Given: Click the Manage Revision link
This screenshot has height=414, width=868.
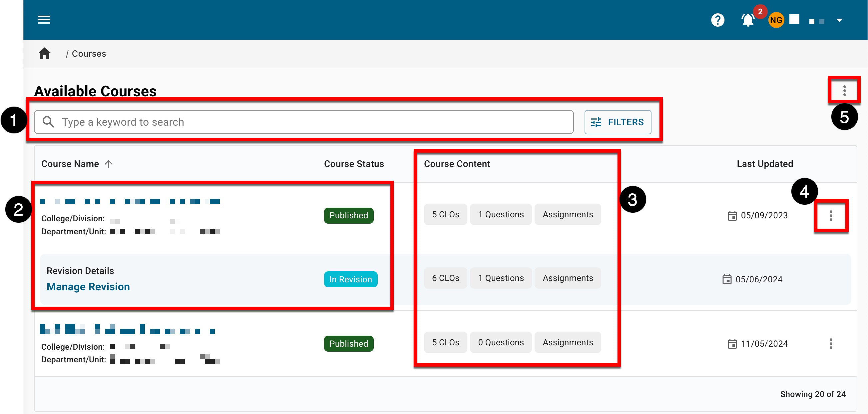Looking at the screenshot, I should pyautogui.click(x=88, y=287).
